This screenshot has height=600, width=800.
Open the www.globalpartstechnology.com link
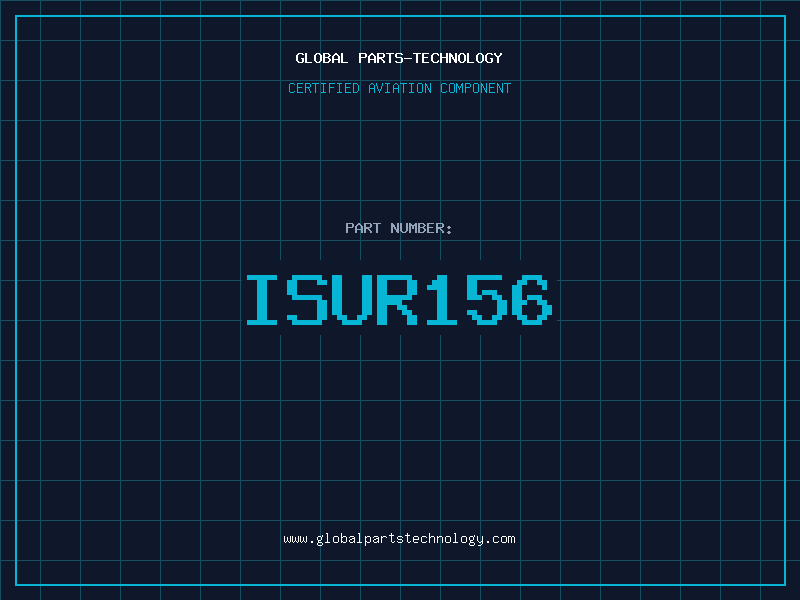(399, 539)
